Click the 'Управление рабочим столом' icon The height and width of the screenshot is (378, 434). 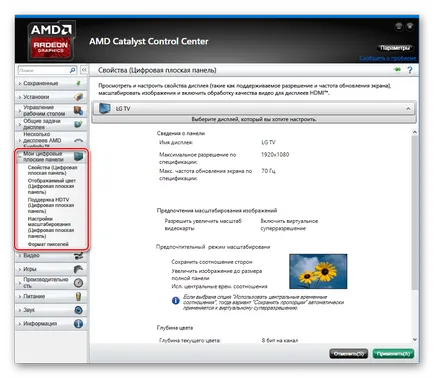click(x=78, y=110)
